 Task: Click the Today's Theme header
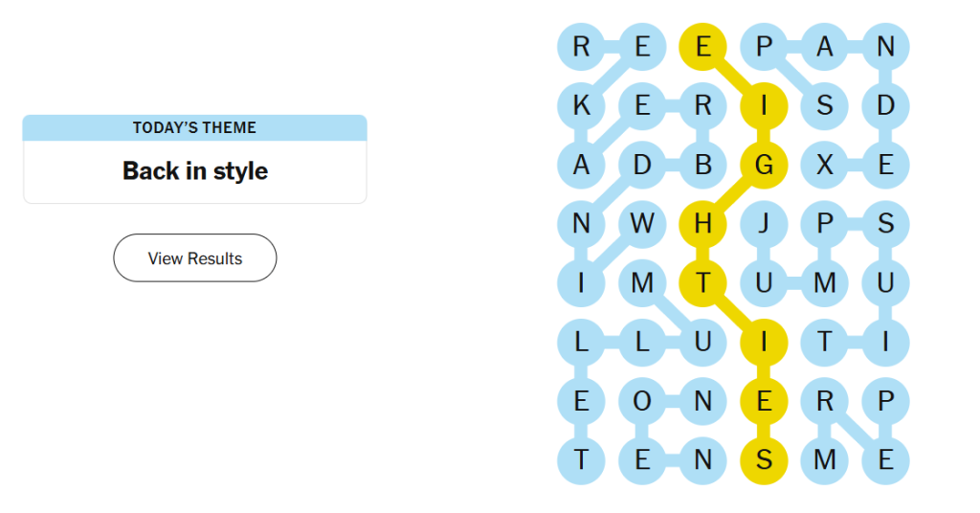click(x=195, y=127)
